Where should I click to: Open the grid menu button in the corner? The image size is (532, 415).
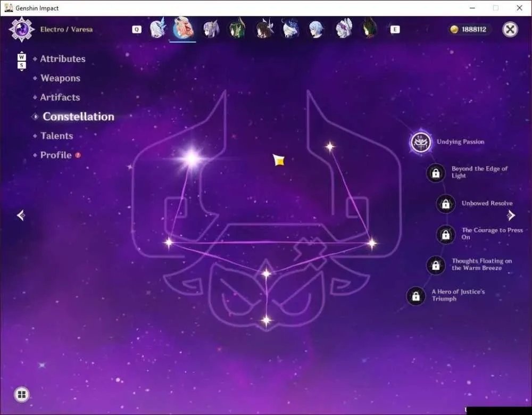(x=22, y=394)
